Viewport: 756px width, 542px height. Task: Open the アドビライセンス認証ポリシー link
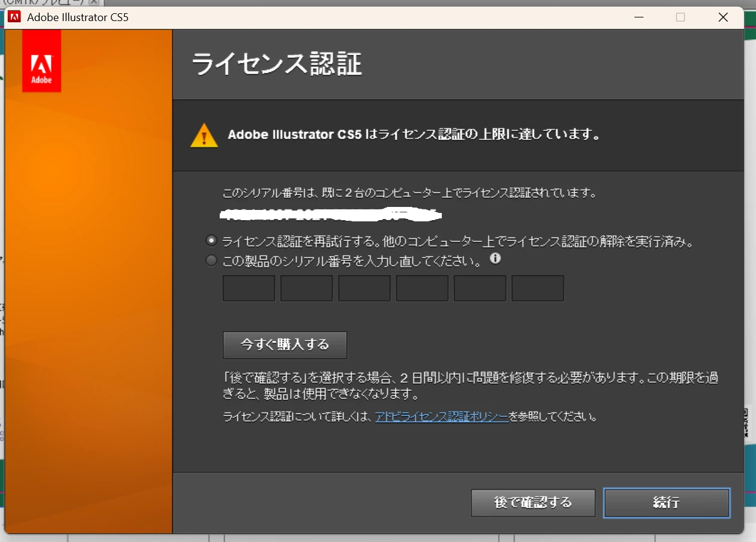tap(442, 416)
